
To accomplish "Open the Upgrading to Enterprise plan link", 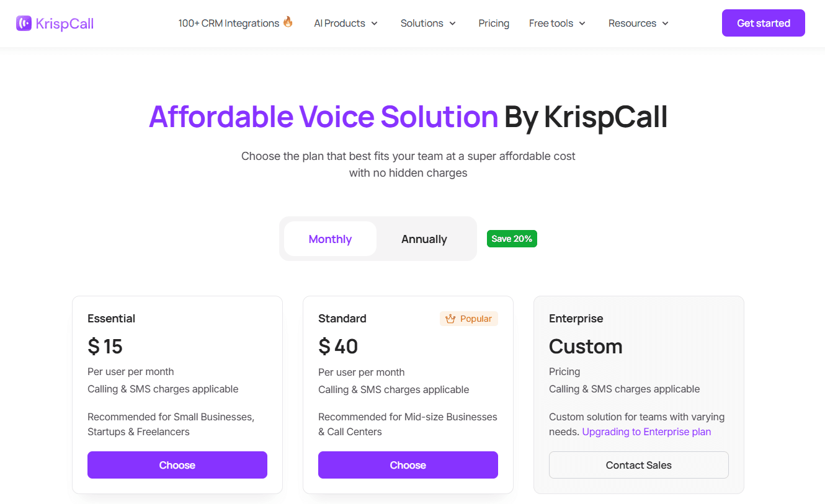I will pyautogui.click(x=646, y=431).
